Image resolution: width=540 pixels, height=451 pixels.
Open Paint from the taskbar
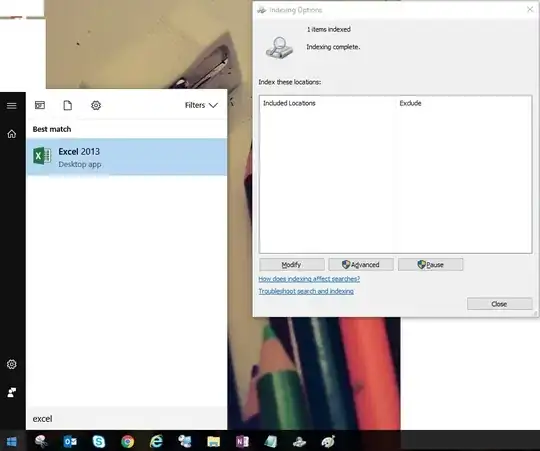tap(328, 441)
